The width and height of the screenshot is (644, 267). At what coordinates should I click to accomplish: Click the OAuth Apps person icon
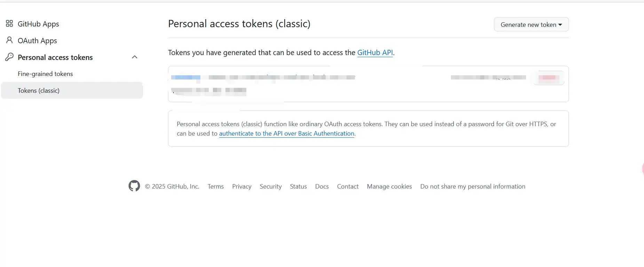pyautogui.click(x=9, y=40)
